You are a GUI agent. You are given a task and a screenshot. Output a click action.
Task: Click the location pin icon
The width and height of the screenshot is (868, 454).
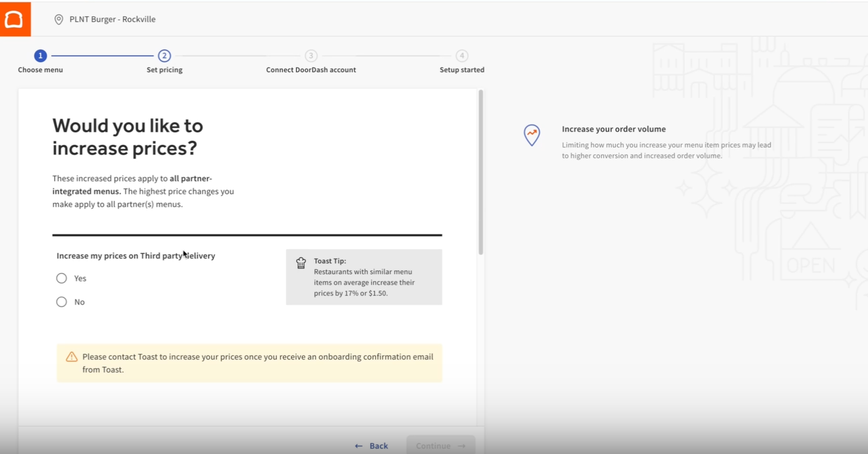[x=59, y=20]
